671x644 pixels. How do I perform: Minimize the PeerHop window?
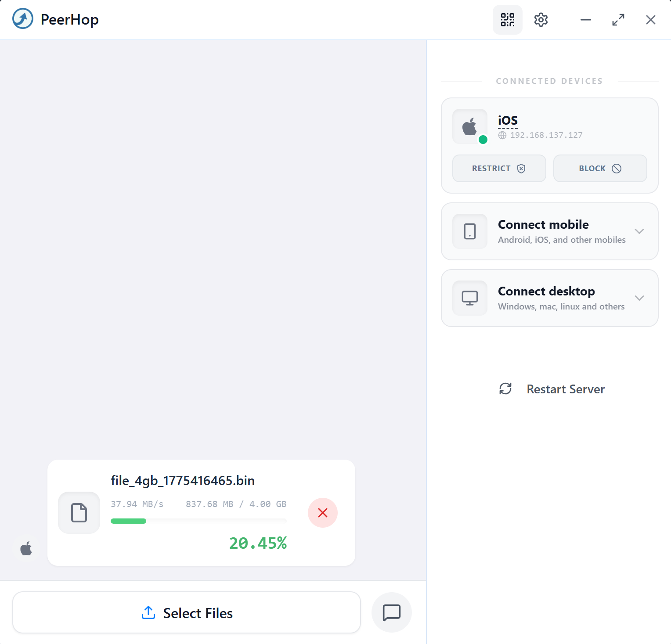point(585,20)
